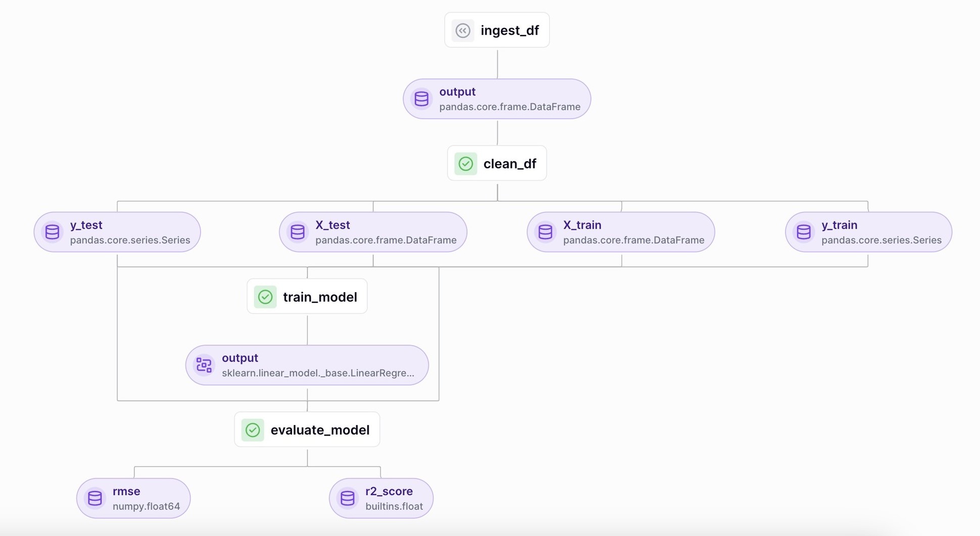Click the green checkmark on evaluate_model
The width and height of the screenshot is (980, 536).
click(x=253, y=430)
